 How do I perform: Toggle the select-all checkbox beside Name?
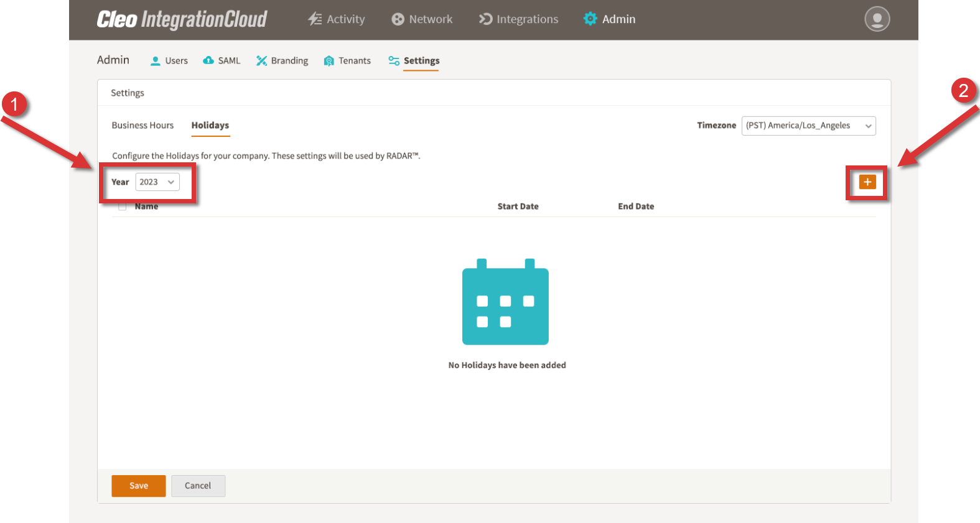point(123,207)
